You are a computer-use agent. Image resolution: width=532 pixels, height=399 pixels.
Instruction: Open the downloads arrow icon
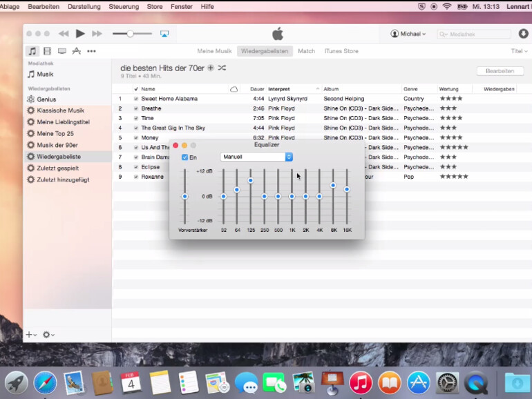click(x=523, y=34)
